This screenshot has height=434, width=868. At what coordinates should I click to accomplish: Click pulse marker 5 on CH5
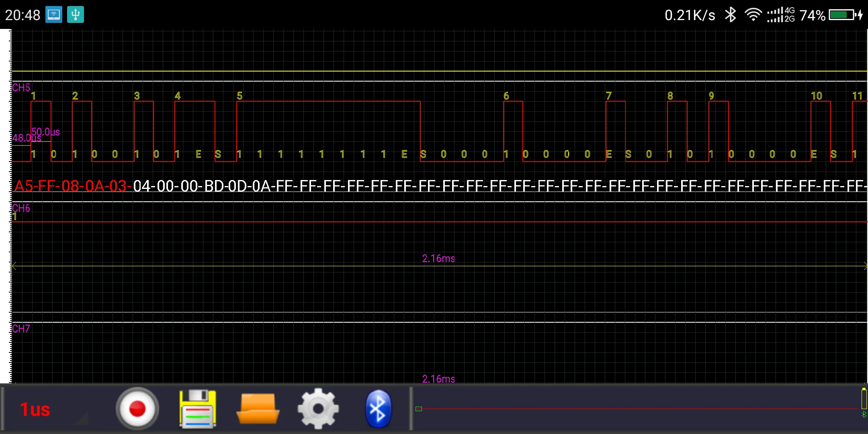240,96
